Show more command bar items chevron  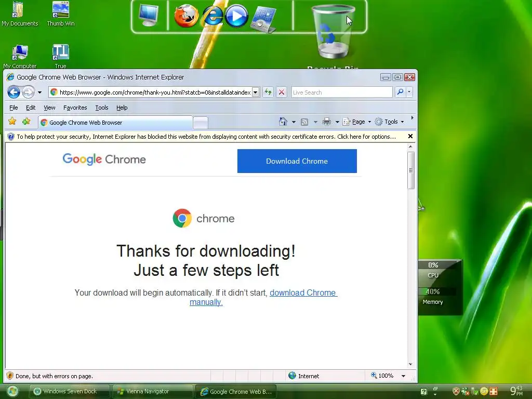click(412, 118)
